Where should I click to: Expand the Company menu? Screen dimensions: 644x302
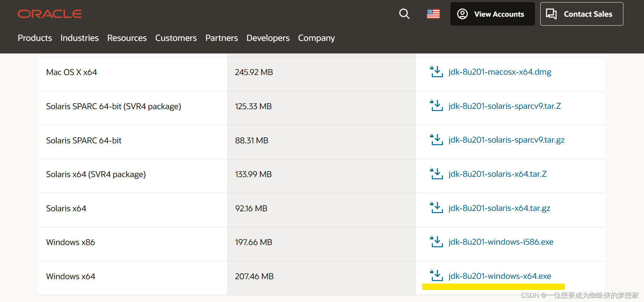coord(316,38)
